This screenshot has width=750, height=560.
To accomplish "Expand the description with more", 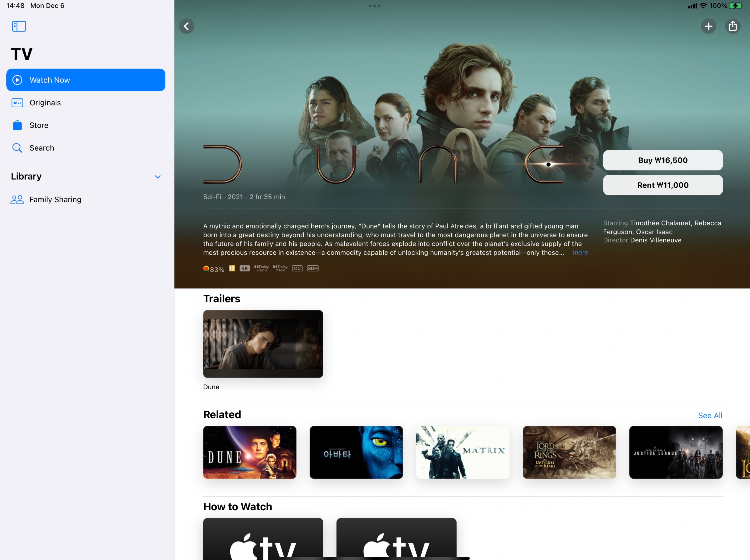I will click(580, 252).
